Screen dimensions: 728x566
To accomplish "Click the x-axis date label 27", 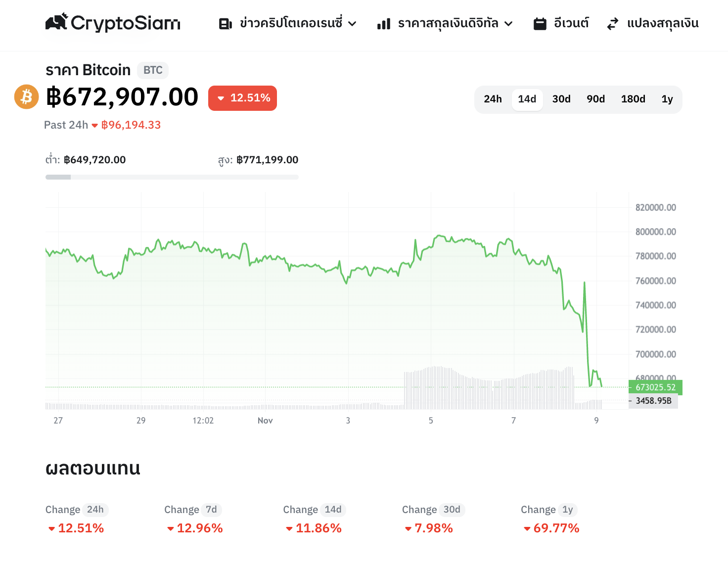I will tap(58, 421).
